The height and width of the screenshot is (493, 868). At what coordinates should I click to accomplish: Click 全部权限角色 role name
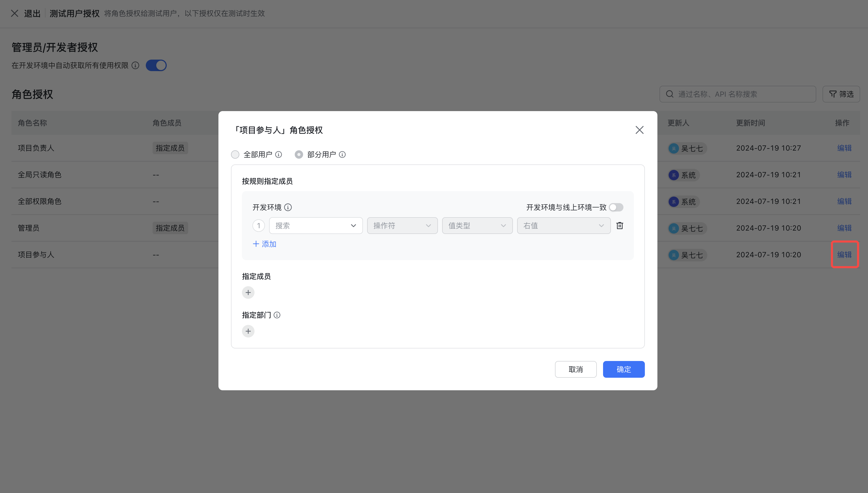[x=40, y=201]
